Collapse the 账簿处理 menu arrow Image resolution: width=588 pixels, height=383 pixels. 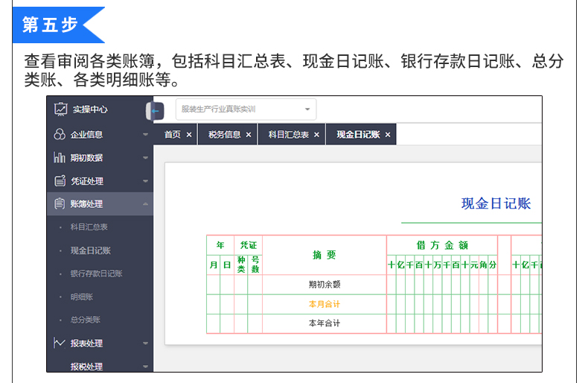[145, 204]
